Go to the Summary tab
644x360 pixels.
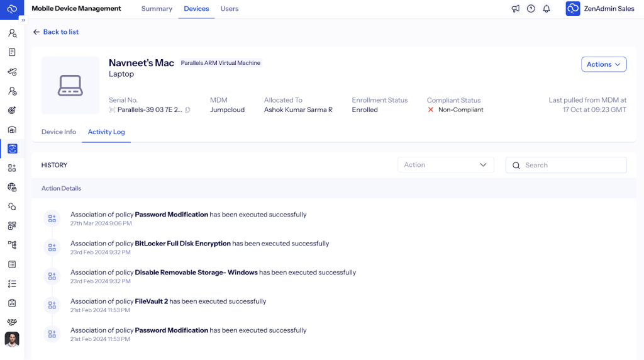click(157, 9)
